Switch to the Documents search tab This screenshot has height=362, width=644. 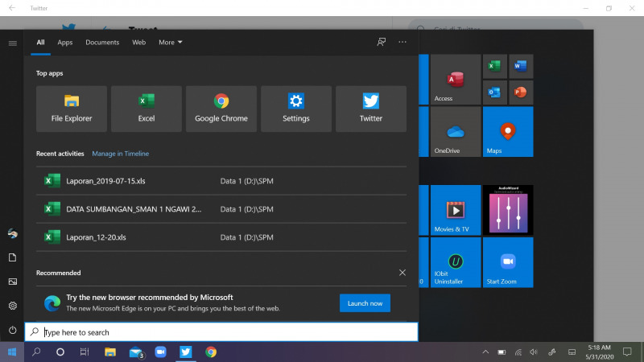point(102,43)
